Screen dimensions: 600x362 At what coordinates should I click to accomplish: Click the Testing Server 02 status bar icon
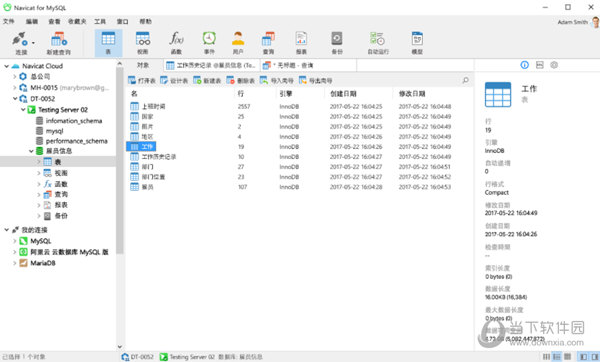[163, 357]
